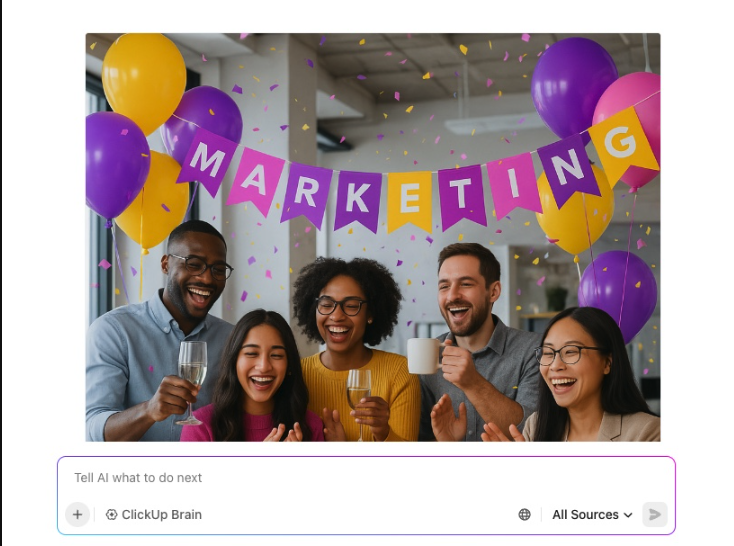Expand the chevron beside All Sources

pos(628,515)
